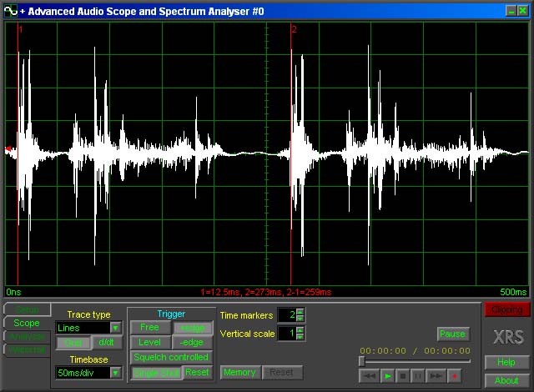Open the Analyser tab
Viewport: 534px width, 392px height.
pos(27,336)
